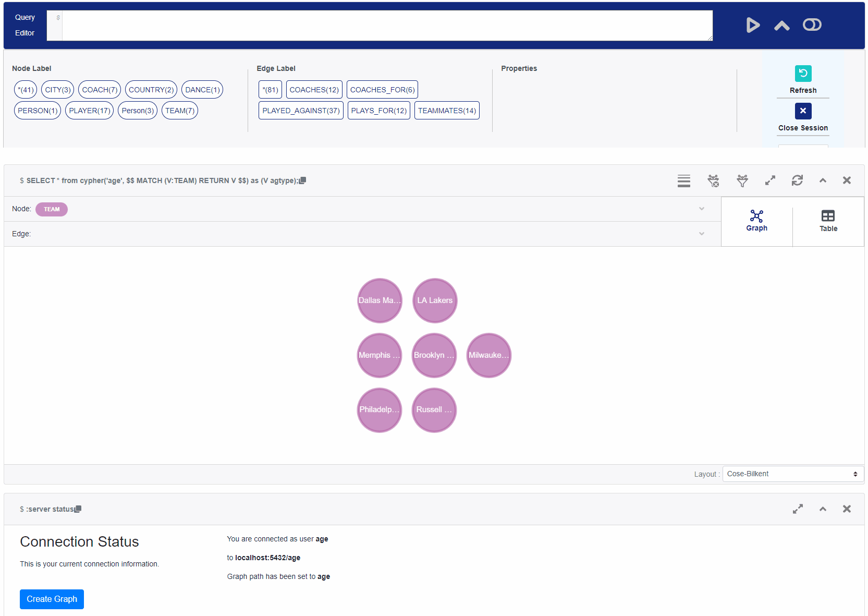Select the COUNTRY(2) node label
The height and width of the screenshot is (616, 868).
point(151,90)
